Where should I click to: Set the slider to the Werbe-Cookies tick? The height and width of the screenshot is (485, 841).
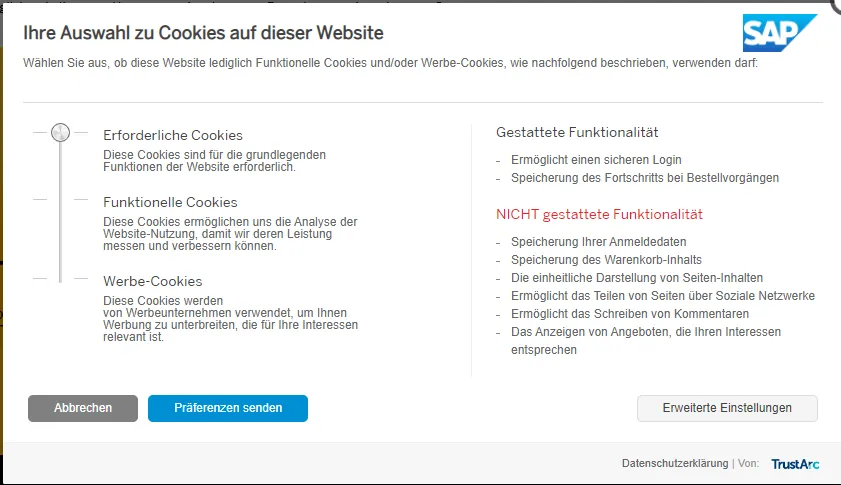tap(60, 279)
